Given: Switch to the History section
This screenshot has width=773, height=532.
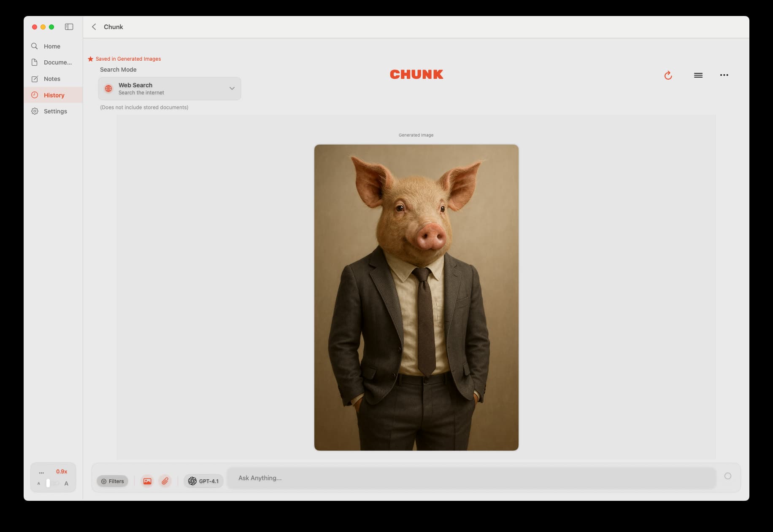Looking at the screenshot, I should [x=54, y=95].
